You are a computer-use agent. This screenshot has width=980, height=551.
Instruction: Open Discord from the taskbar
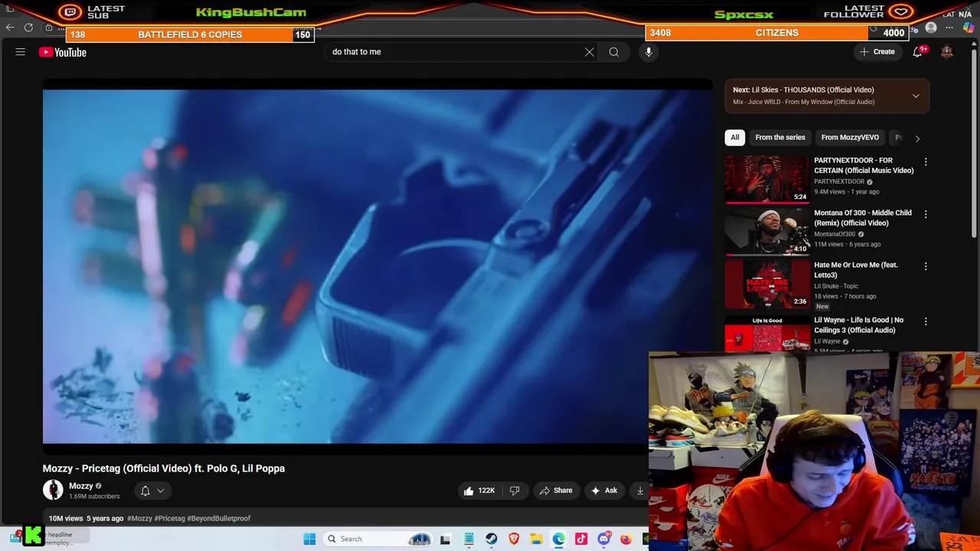(x=604, y=539)
